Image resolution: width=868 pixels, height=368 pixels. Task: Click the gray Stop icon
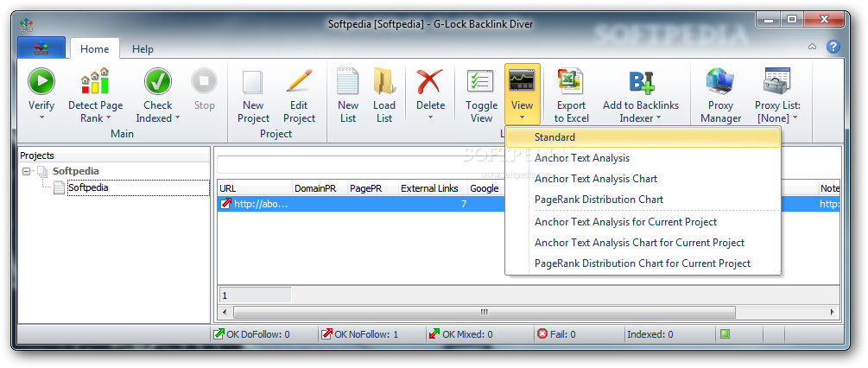(x=205, y=82)
